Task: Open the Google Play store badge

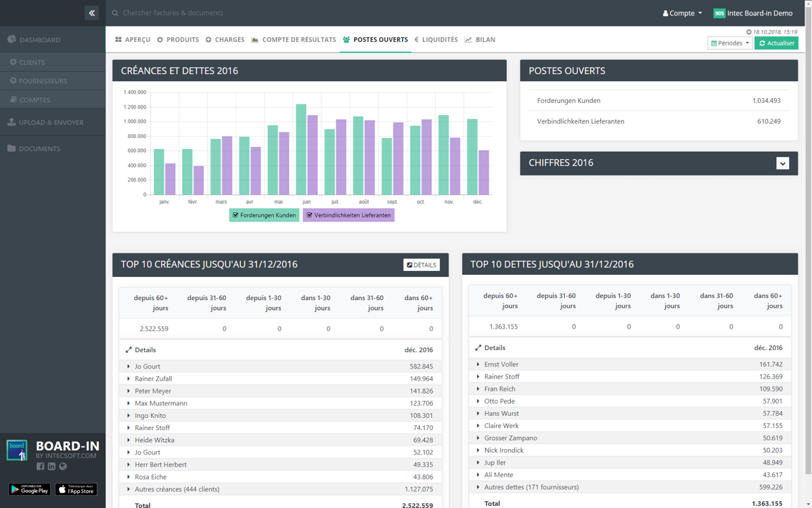Action: point(30,489)
